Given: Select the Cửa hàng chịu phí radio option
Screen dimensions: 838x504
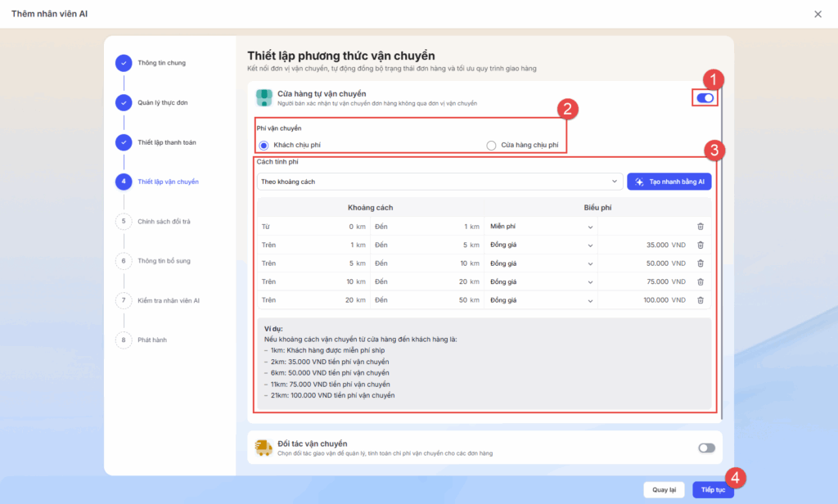Looking at the screenshot, I should [x=492, y=146].
